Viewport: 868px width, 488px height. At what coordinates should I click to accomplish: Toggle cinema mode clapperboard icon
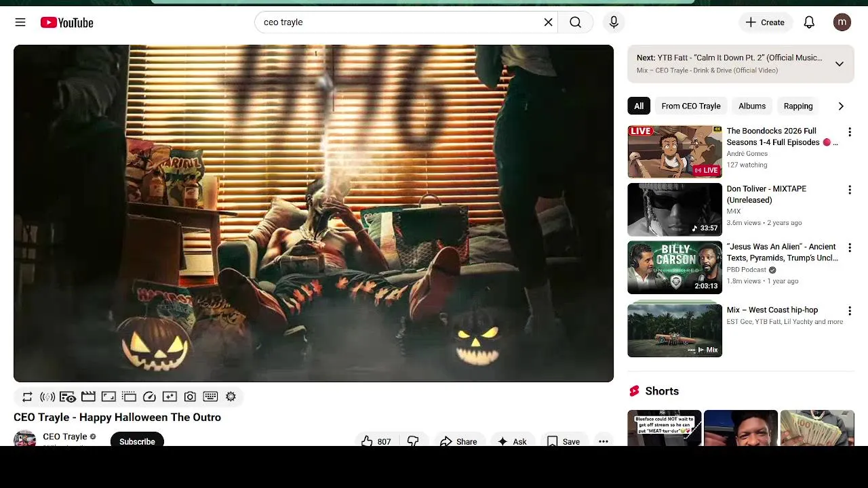[x=88, y=396]
